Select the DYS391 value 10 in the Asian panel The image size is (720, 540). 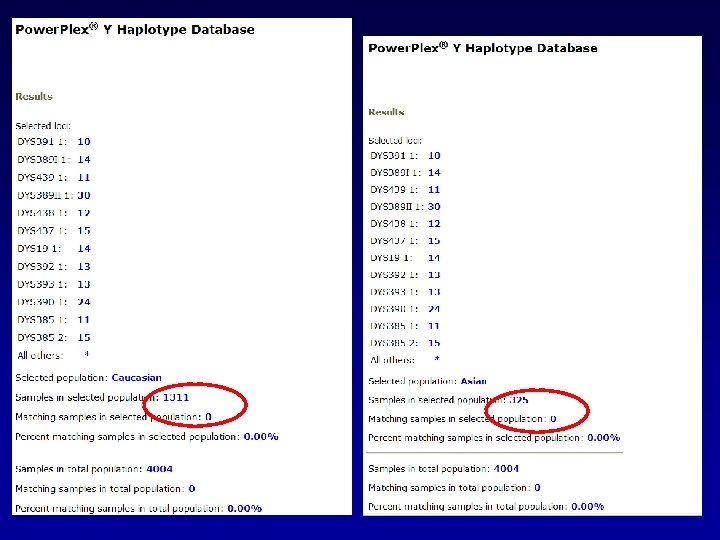point(434,156)
